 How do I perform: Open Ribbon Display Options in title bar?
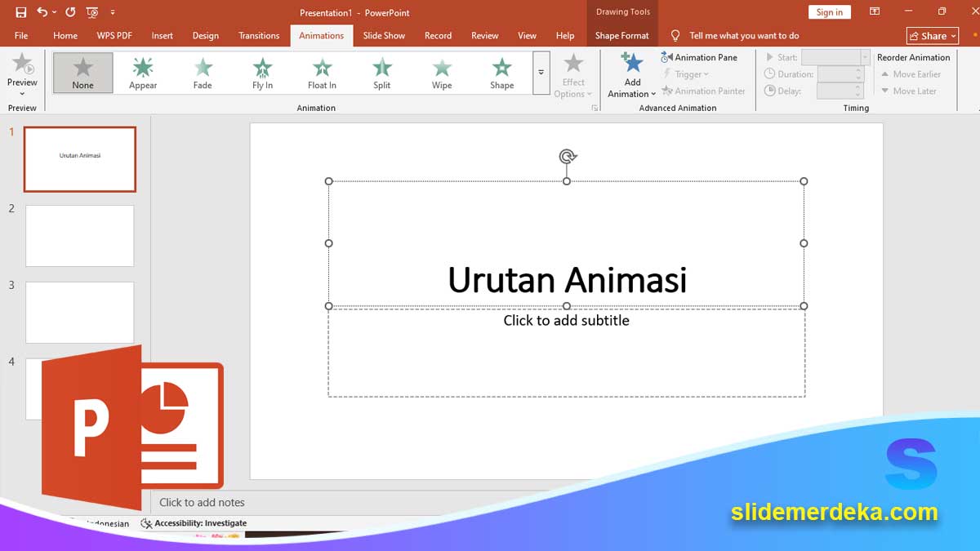click(875, 11)
